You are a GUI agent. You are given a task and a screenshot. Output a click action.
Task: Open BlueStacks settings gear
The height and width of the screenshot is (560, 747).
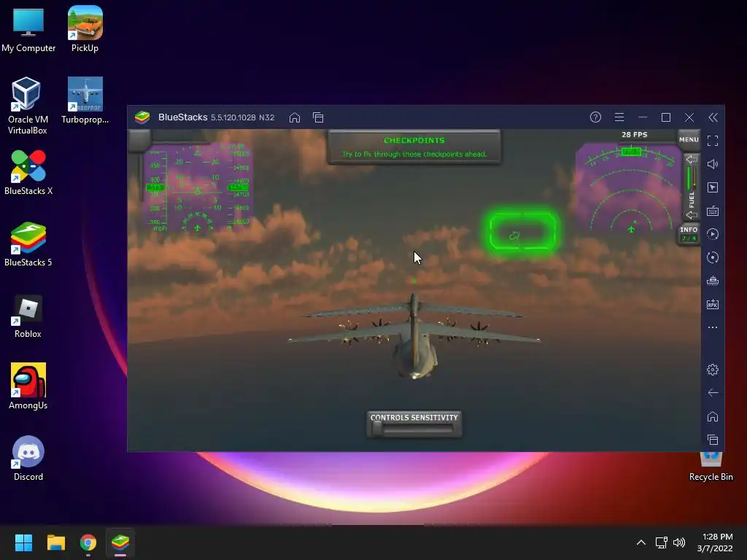(713, 370)
